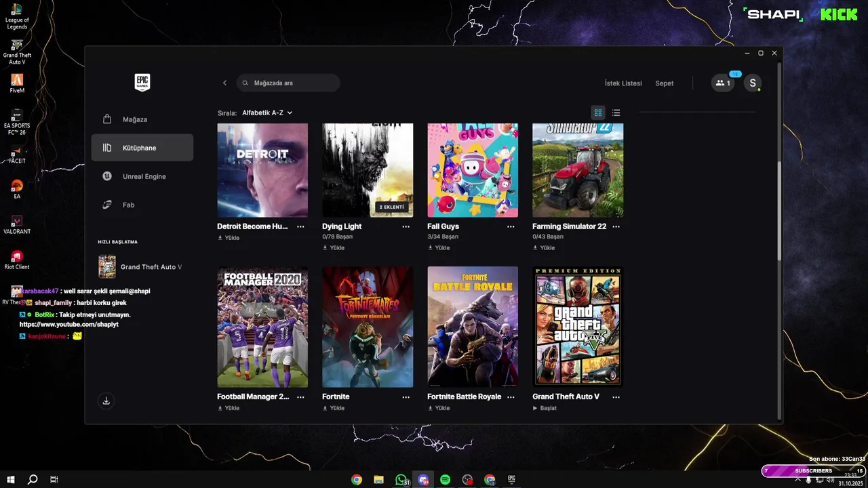The width and height of the screenshot is (868, 488).
Task: Open the downloads icon in sidebar
Action: [106, 401]
